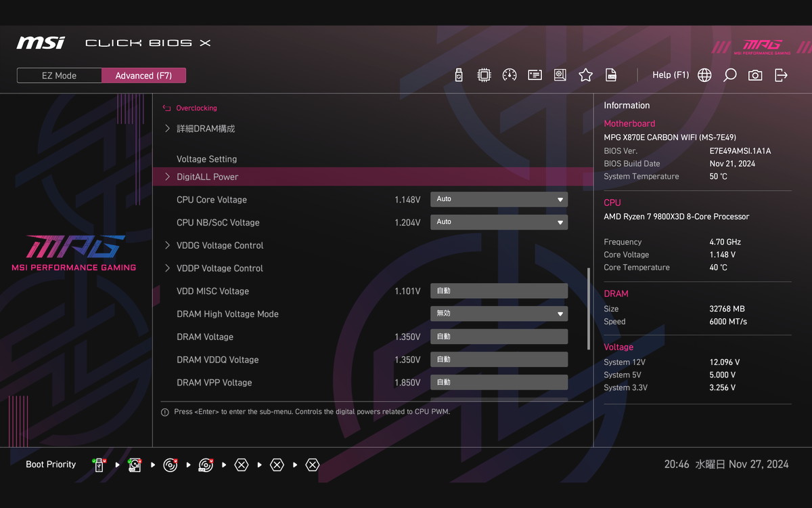Image resolution: width=812 pixels, height=508 pixels.
Task: Click Overclocking breadcrumb label
Action: [196, 108]
